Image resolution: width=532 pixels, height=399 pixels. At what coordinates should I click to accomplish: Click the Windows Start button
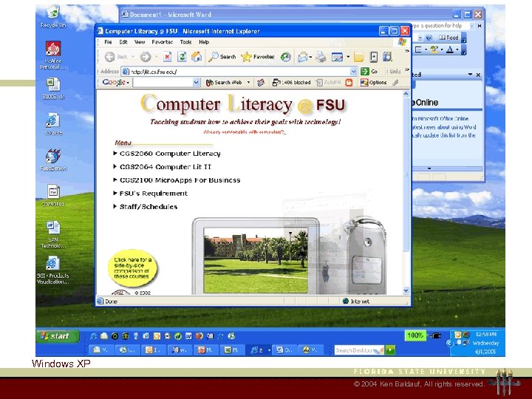tap(58, 336)
